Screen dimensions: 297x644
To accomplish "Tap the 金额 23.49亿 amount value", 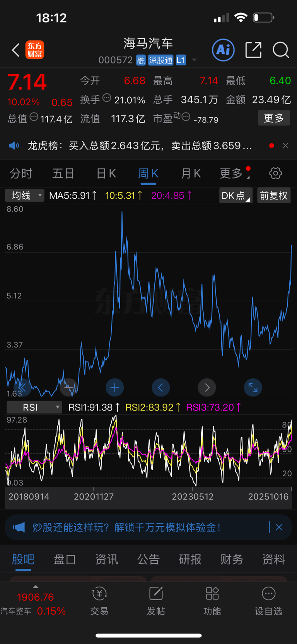I will pos(271,100).
